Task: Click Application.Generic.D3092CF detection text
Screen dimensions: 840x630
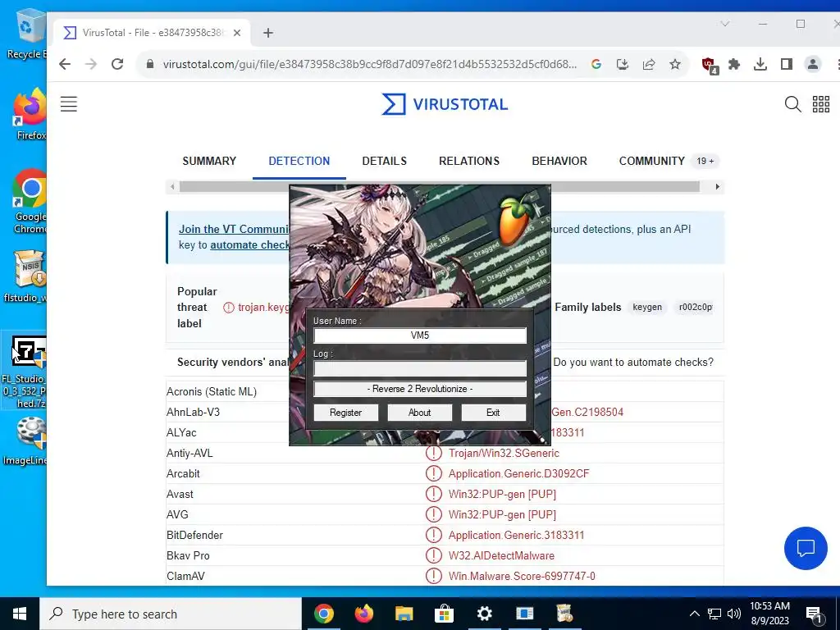Action: (518, 473)
